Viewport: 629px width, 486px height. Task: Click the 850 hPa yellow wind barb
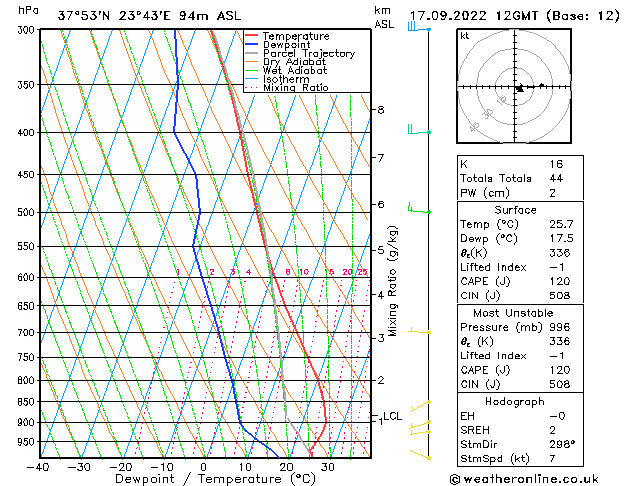[420, 406]
